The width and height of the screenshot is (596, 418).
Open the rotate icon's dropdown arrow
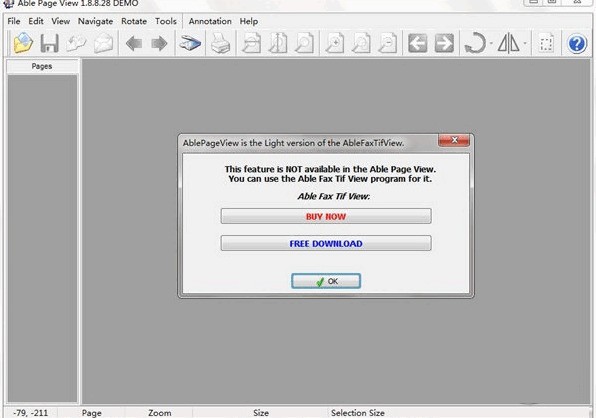491,43
